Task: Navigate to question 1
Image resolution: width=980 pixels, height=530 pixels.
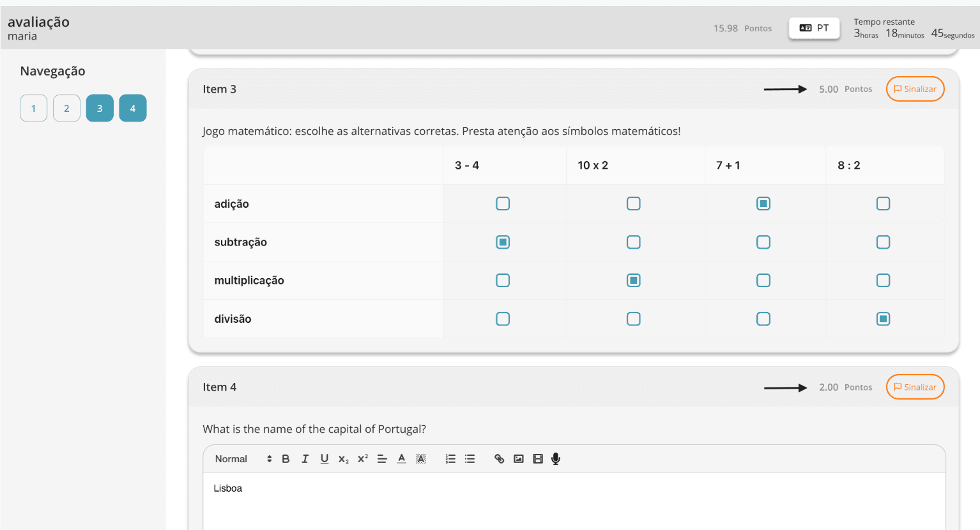Action: pos(34,109)
